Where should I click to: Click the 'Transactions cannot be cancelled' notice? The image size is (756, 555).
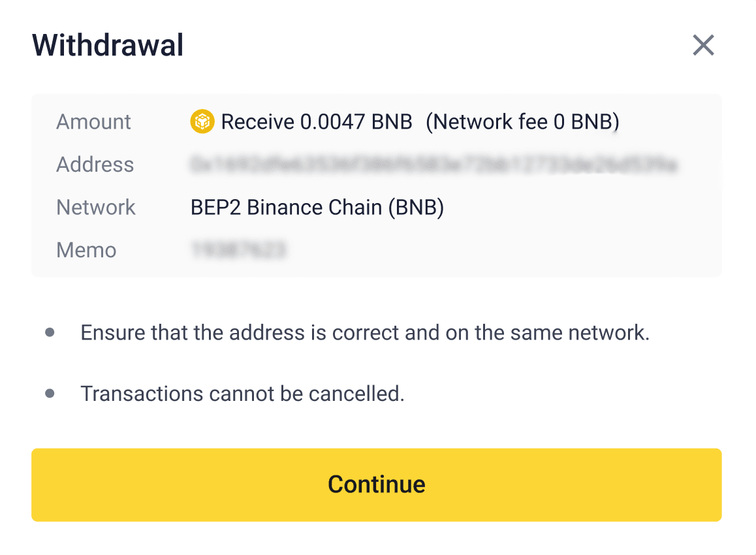pos(242,394)
